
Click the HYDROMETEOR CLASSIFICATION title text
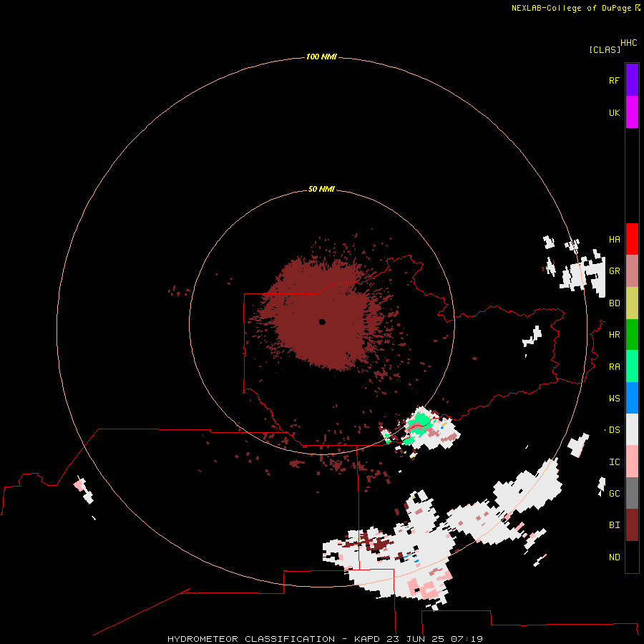tap(251, 639)
